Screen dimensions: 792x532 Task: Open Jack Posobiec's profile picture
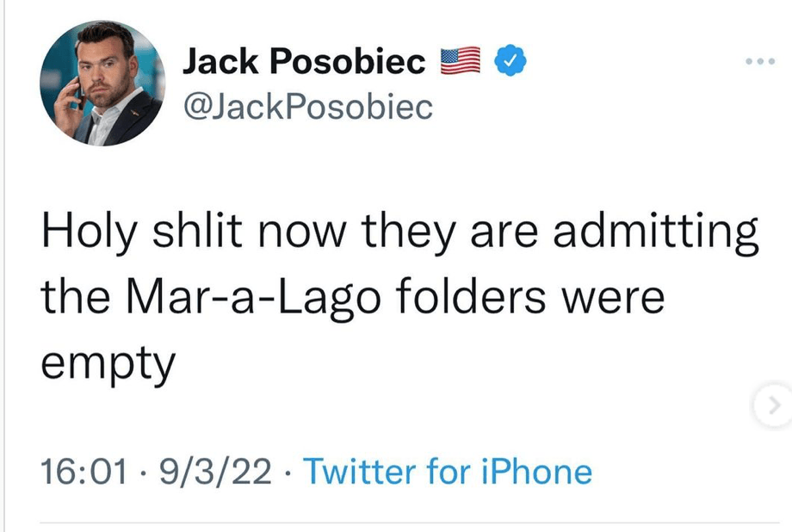tap(102, 84)
